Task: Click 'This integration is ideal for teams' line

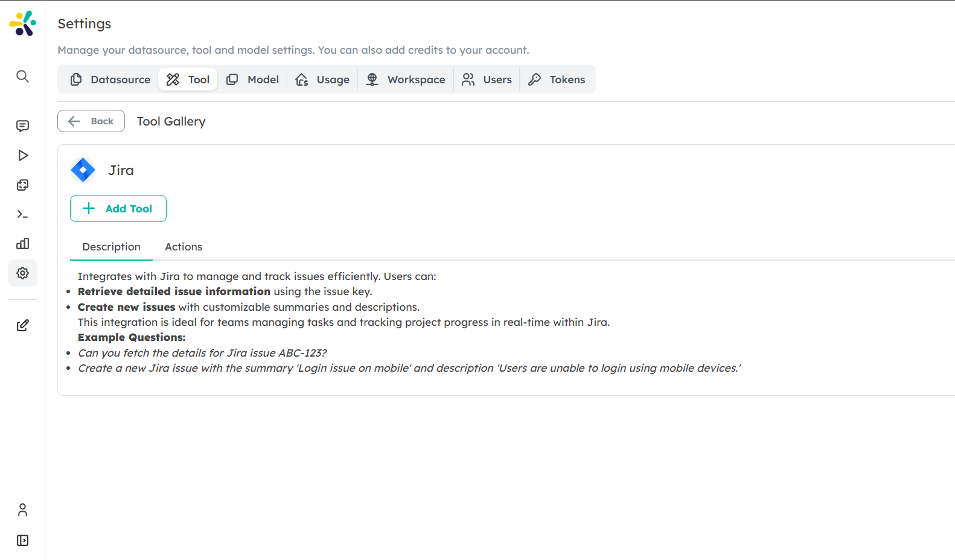Action: (x=343, y=322)
